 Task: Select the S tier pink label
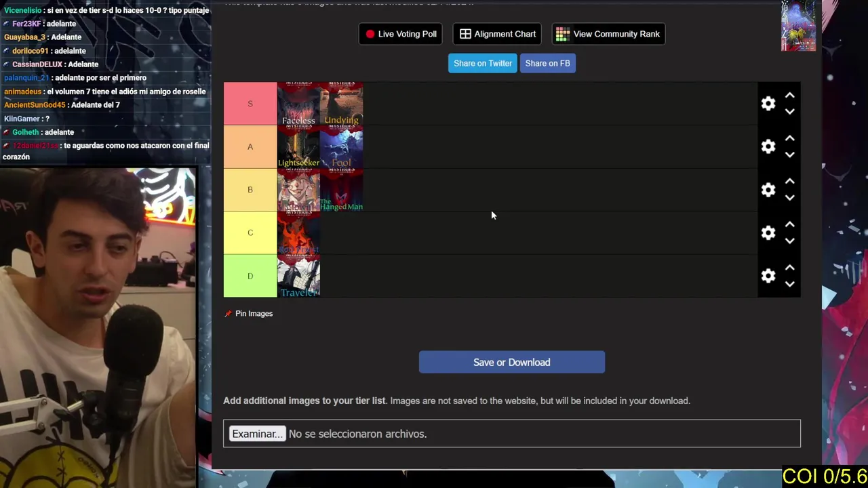(x=250, y=104)
